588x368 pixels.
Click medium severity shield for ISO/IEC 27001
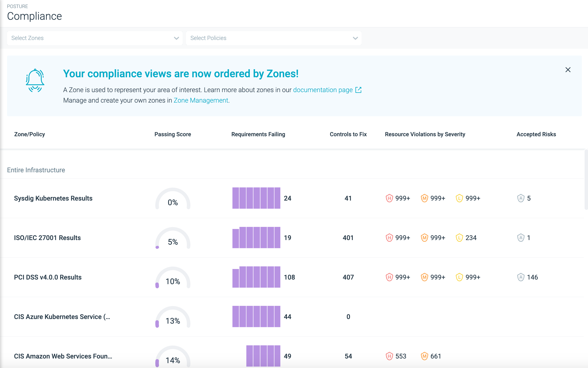(424, 238)
